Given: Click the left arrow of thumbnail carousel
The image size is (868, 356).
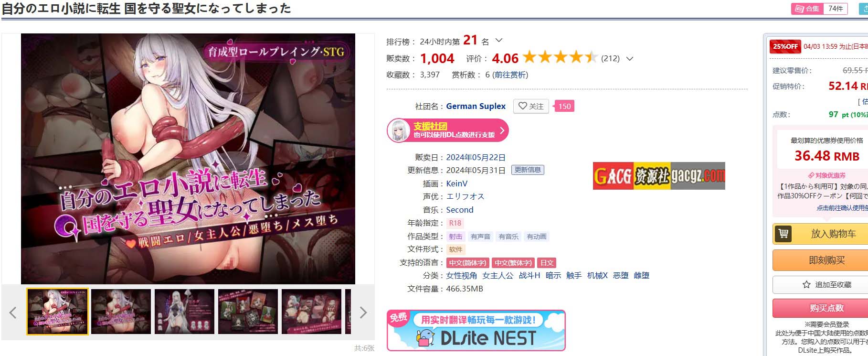Looking at the screenshot, I should [x=13, y=313].
